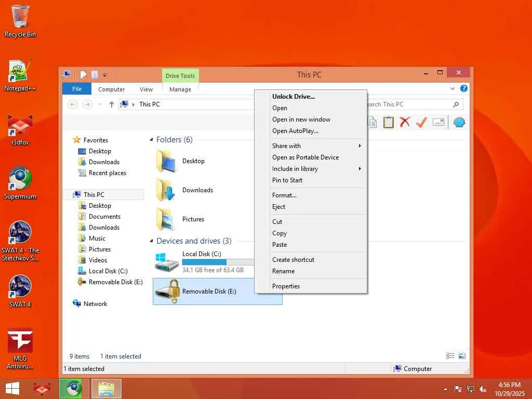Click the Search This PC input field

point(409,104)
